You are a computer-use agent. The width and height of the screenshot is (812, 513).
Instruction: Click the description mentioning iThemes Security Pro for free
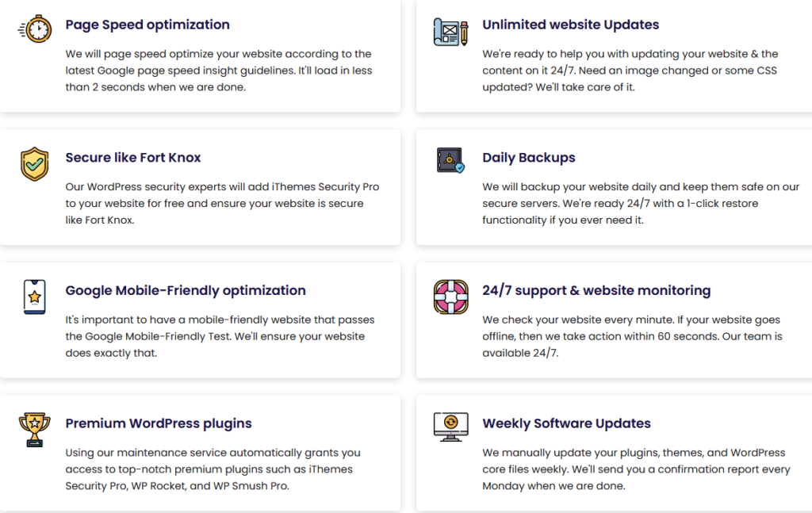pyautogui.click(x=222, y=204)
